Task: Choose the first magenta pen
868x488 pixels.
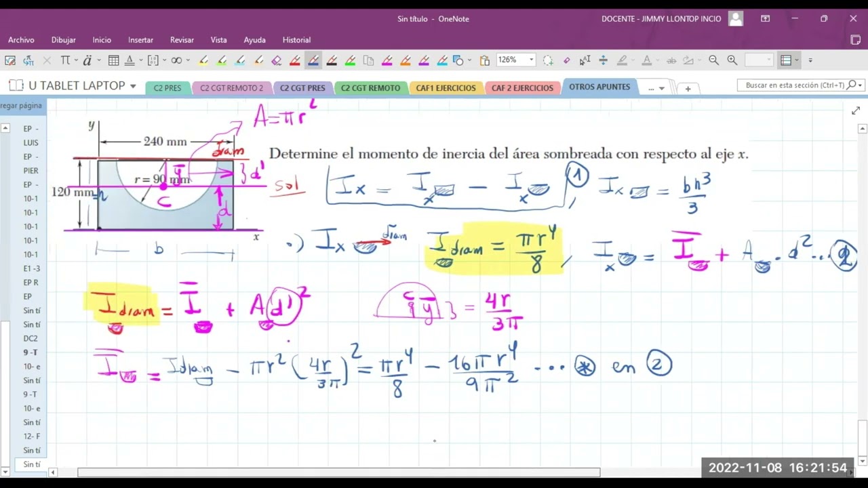Action: point(387,60)
